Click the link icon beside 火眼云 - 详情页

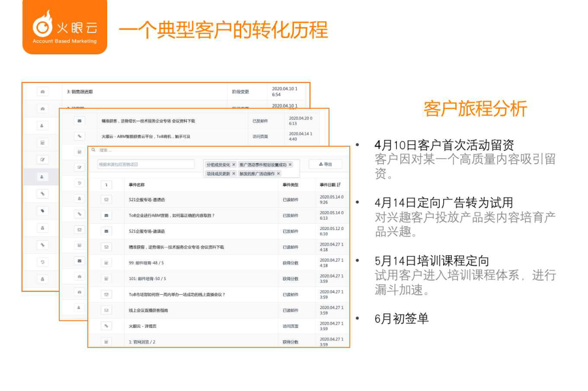[107, 326]
